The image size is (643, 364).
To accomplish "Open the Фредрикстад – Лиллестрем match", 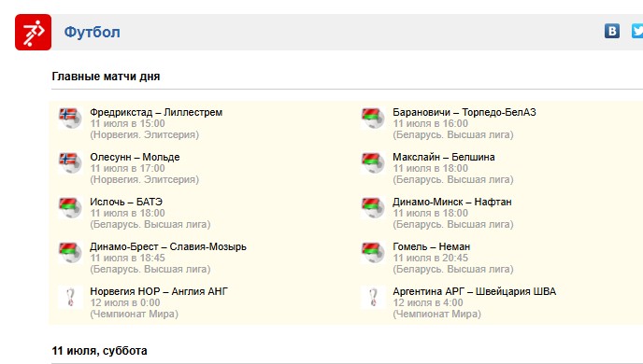I will (156, 112).
